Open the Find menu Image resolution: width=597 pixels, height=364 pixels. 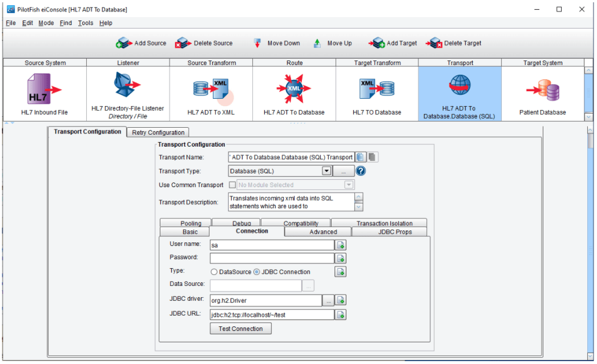(66, 23)
